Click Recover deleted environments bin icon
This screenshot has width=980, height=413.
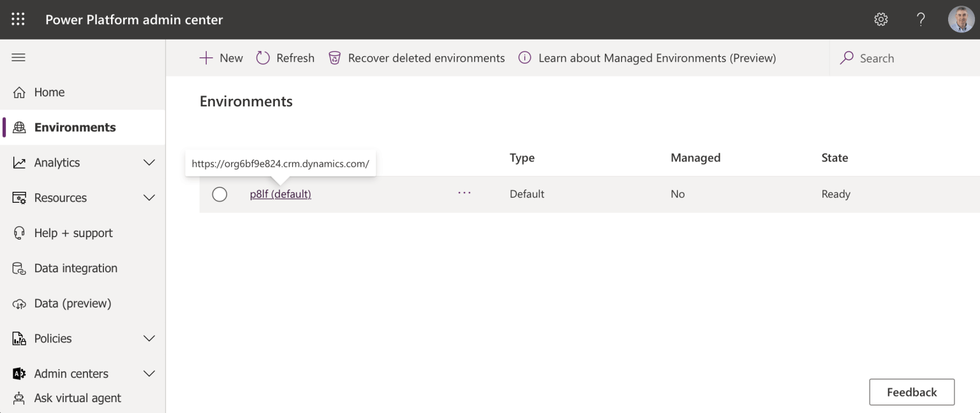pos(334,58)
